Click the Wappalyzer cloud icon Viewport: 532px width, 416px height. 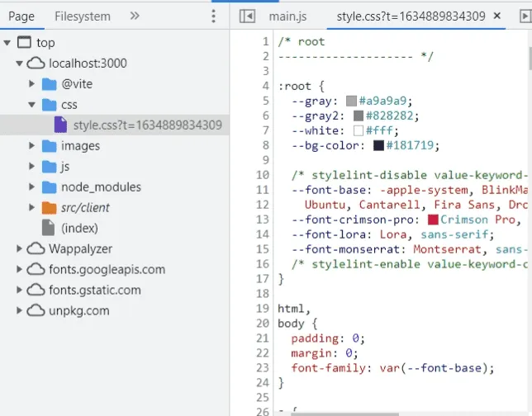click(36, 248)
